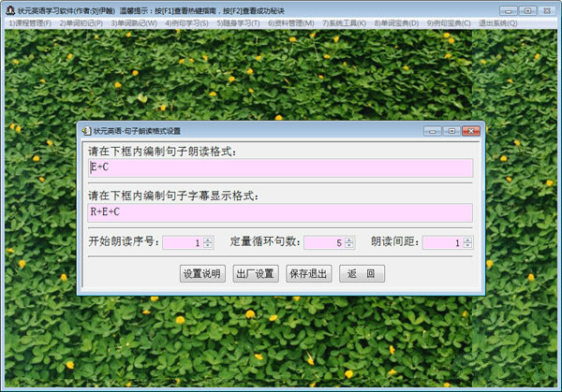Viewport: 562px width, 392px height.
Task: Open the 5)随身学习(T) menu
Action: 238,23
